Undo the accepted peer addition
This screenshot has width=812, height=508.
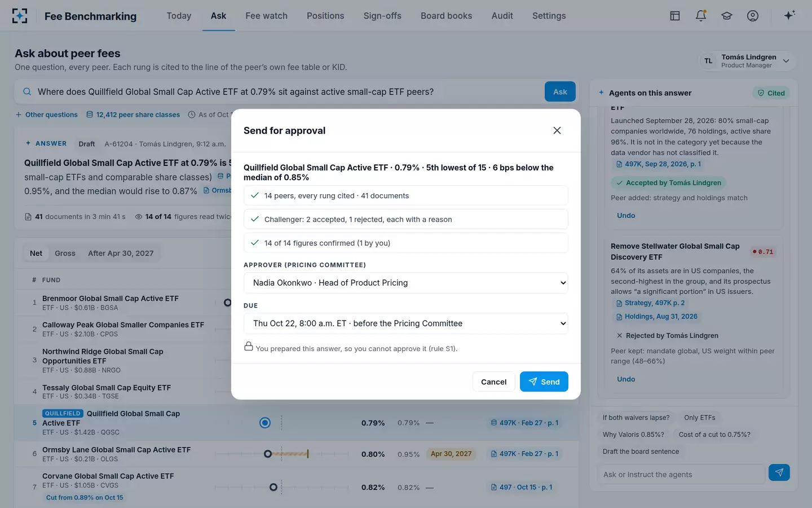pyautogui.click(x=626, y=216)
